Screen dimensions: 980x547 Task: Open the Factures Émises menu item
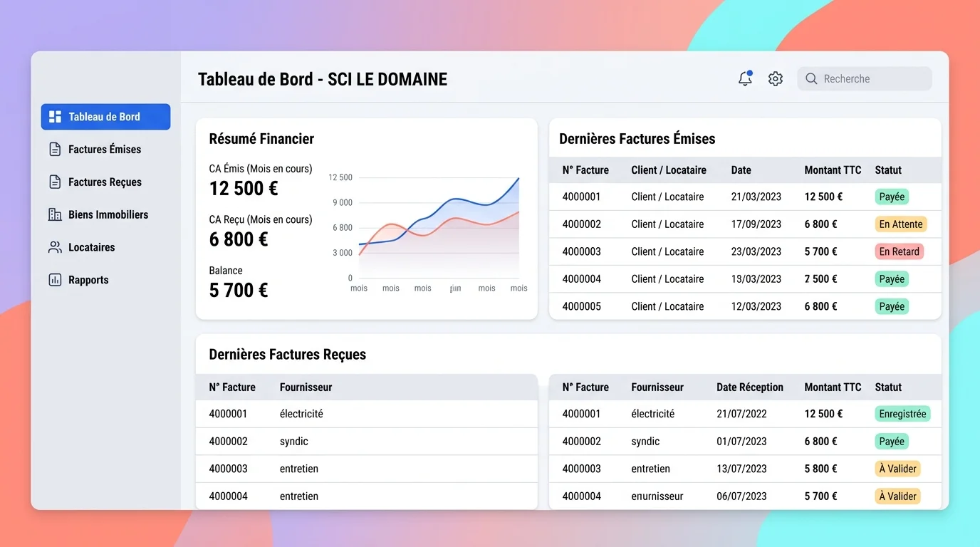[x=105, y=150]
